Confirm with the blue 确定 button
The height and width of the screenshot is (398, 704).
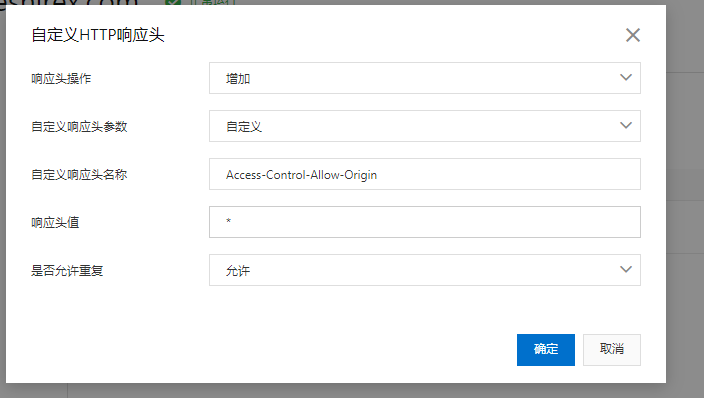tap(546, 350)
